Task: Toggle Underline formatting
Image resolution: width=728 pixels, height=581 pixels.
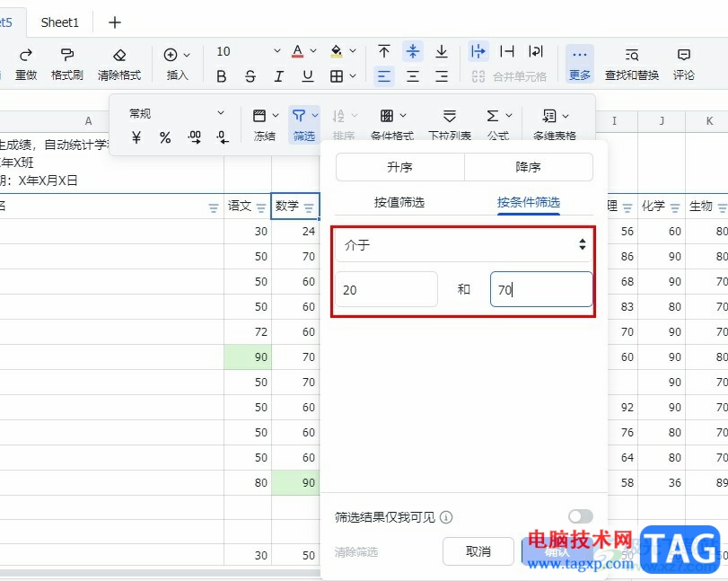Action: click(x=308, y=76)
